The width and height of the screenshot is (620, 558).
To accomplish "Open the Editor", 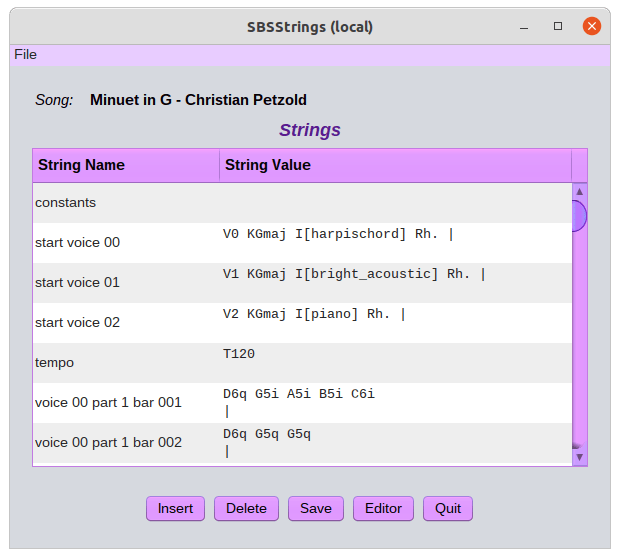I will 383,508.
